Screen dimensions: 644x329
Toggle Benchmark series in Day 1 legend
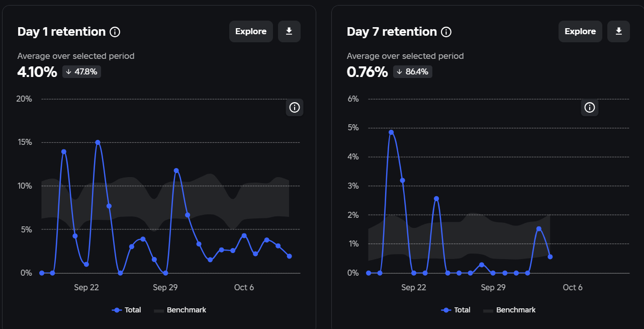point(180,310)
